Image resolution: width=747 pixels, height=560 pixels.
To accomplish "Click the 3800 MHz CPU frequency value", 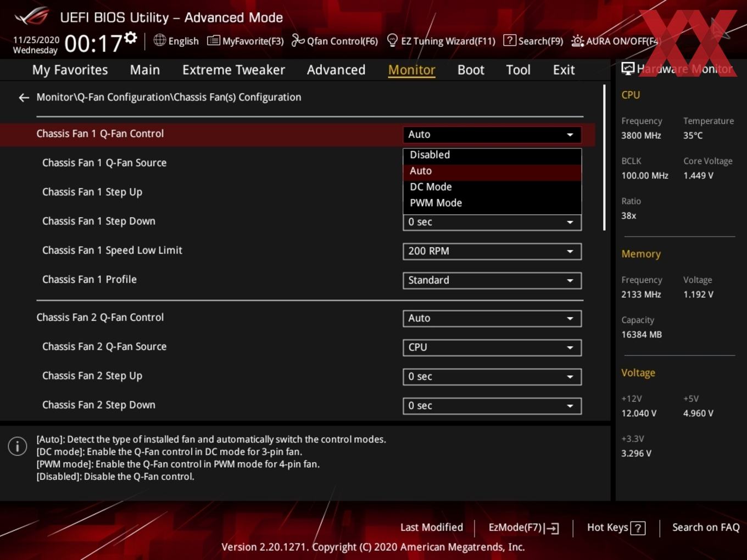I will coord(641,136).
